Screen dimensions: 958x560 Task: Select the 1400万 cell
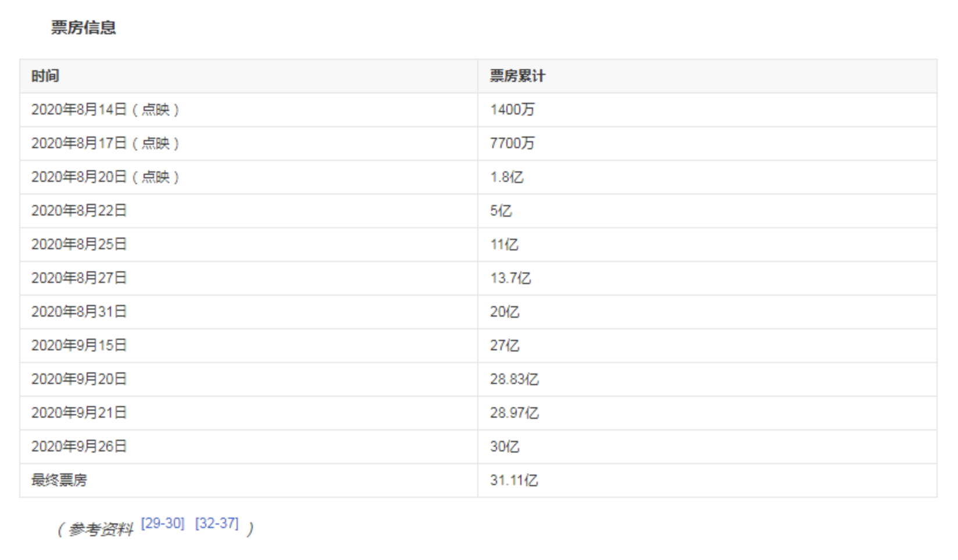[x=707, y=110]
